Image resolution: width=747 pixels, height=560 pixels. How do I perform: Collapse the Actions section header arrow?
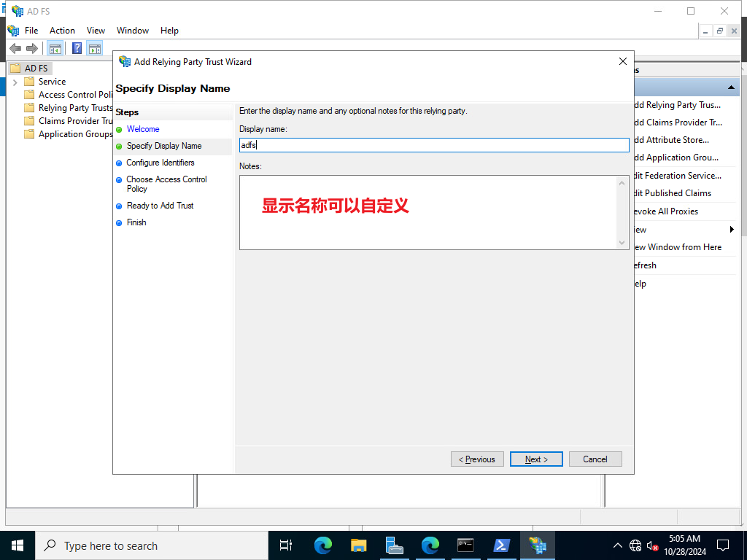[731, 87]
